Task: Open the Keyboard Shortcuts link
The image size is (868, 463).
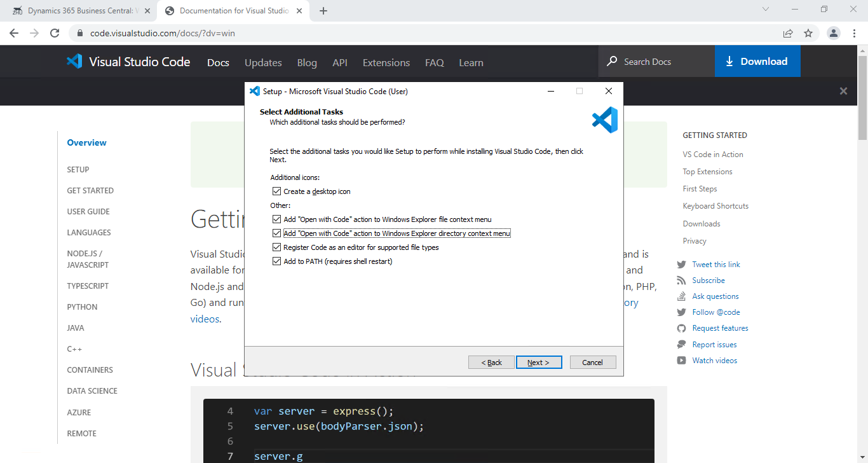Action: [x=715, y=205]
